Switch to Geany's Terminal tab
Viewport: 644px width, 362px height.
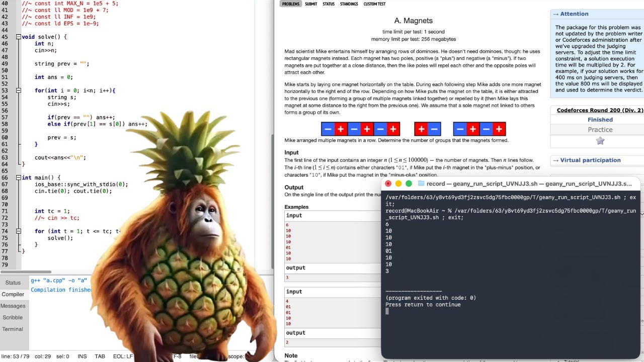(x=13, y=329)
